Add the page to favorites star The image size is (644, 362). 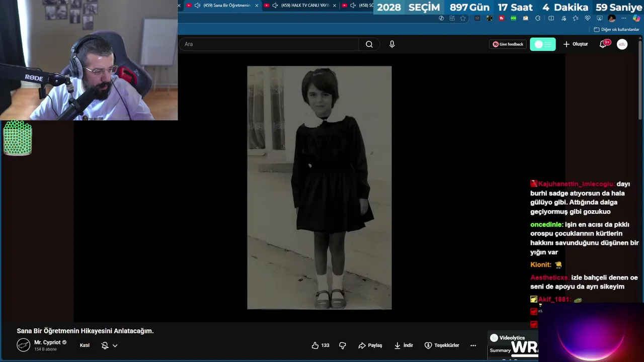tap(463, 18)
